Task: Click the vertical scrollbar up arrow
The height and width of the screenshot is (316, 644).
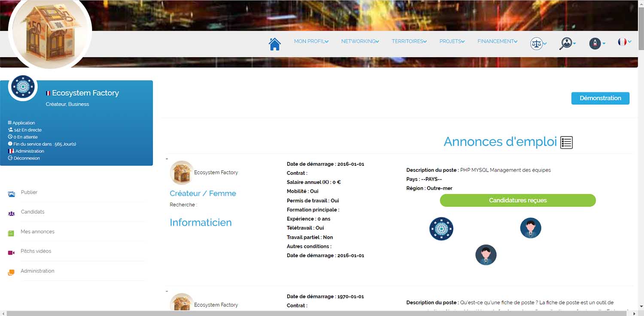Action: pos(641,3)
